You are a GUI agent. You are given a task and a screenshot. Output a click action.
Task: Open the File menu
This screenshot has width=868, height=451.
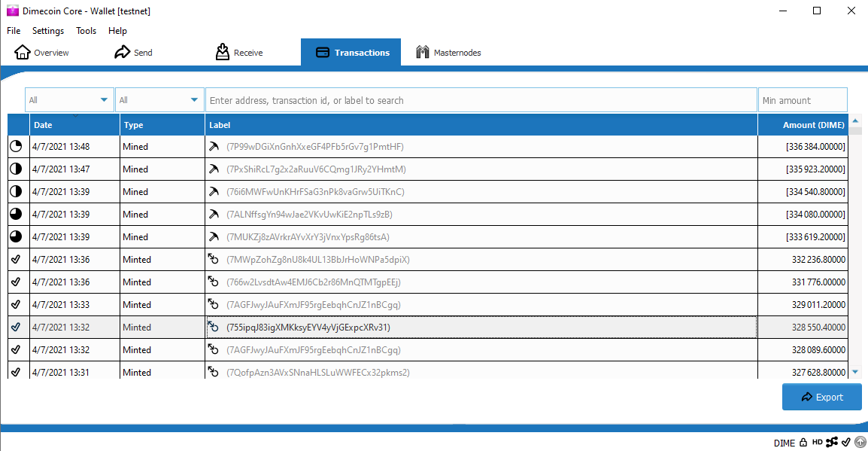click(14, 30)
